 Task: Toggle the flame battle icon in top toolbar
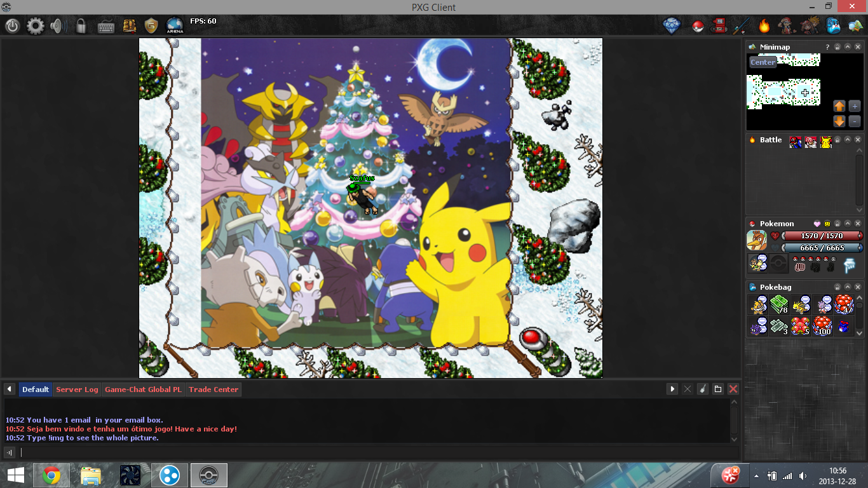pyautogui.click(x=764, y=26)
